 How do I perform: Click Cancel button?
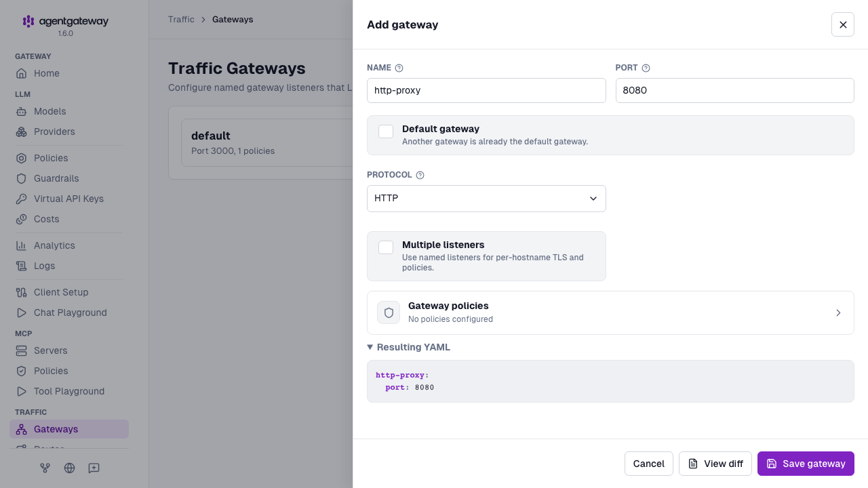[649, 464]
